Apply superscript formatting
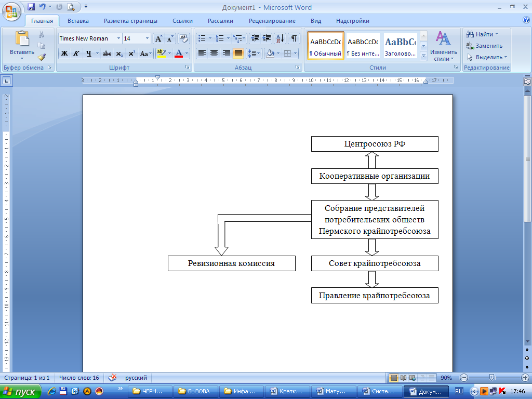 click(x=131, y=54)
